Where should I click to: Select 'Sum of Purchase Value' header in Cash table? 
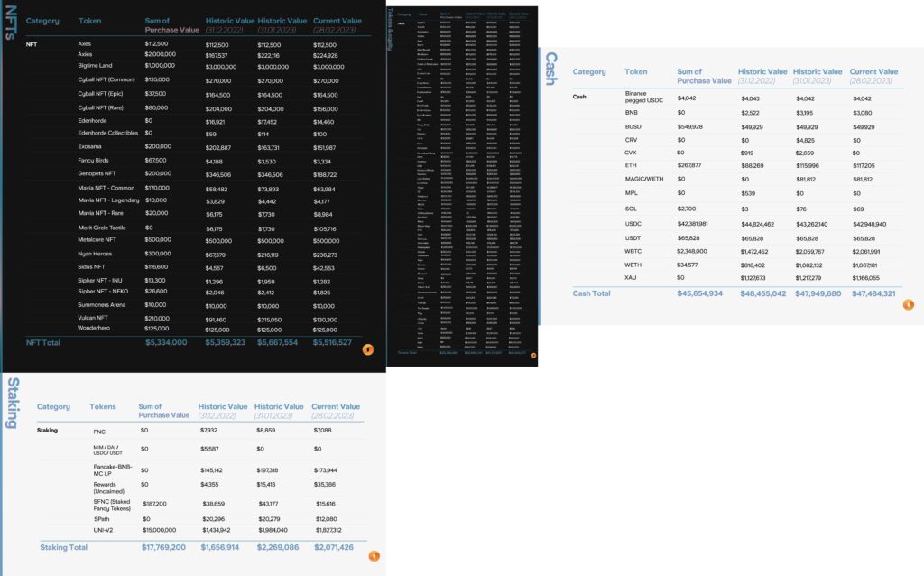[x=704, y=76]
